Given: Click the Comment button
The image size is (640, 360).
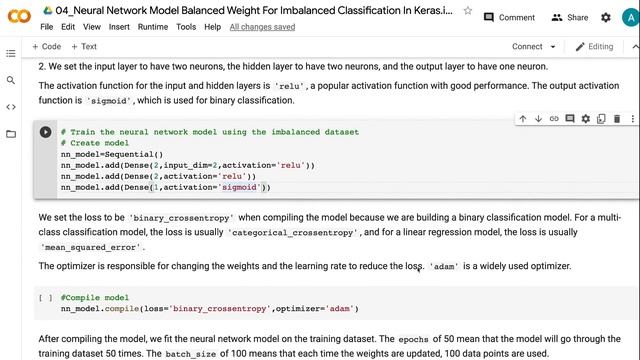Looking at the screenshot, I should coord(509,18).
